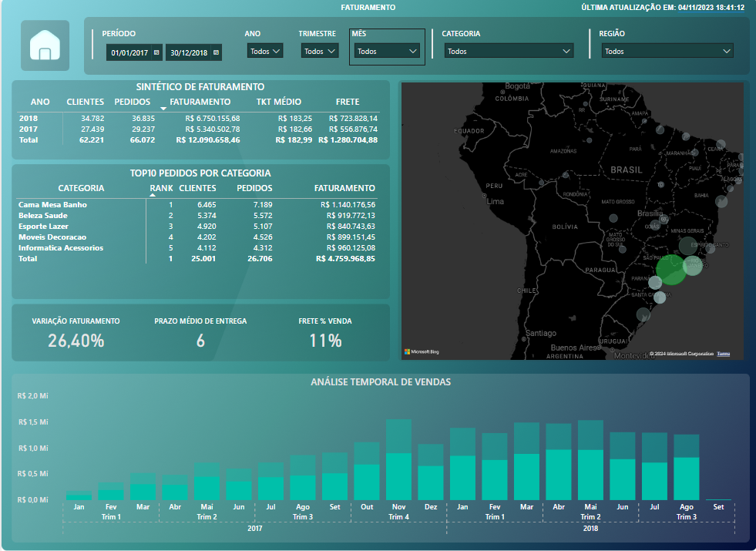The image size is (756, 551).
Task: Click faturamento value R$ 6.750.155,68
Action: (x=213, y=118)
